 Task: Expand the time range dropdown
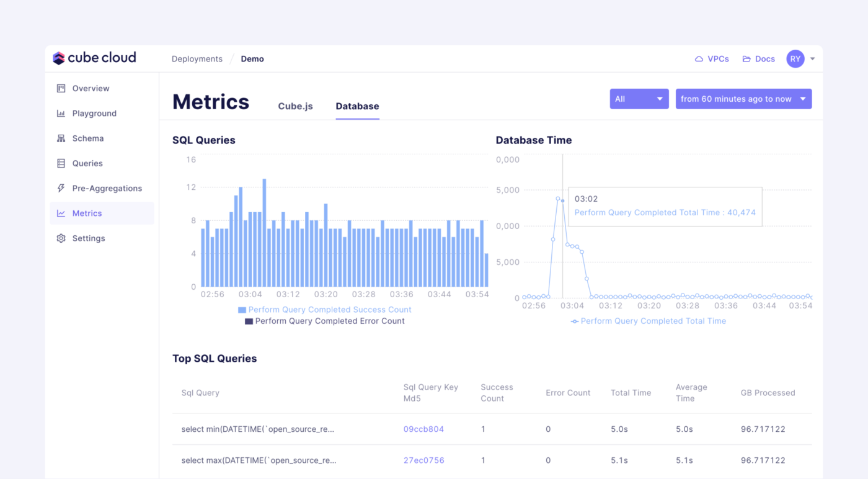tap(743, 99)
